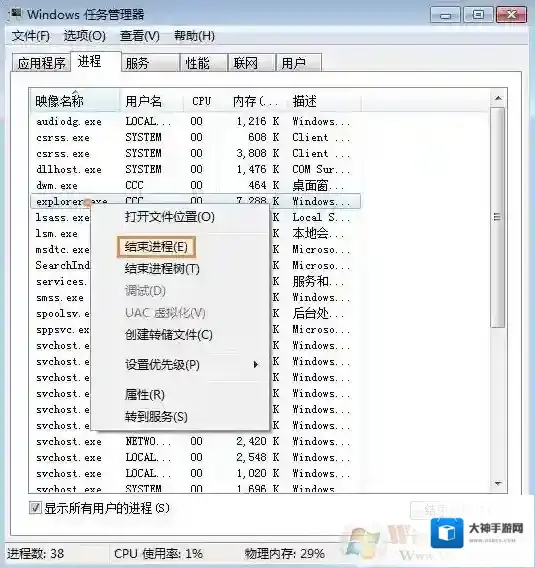Select the msdtc.exe process
Screen dimensions: 535x568
pyautogui.click(x=62, y=249)
